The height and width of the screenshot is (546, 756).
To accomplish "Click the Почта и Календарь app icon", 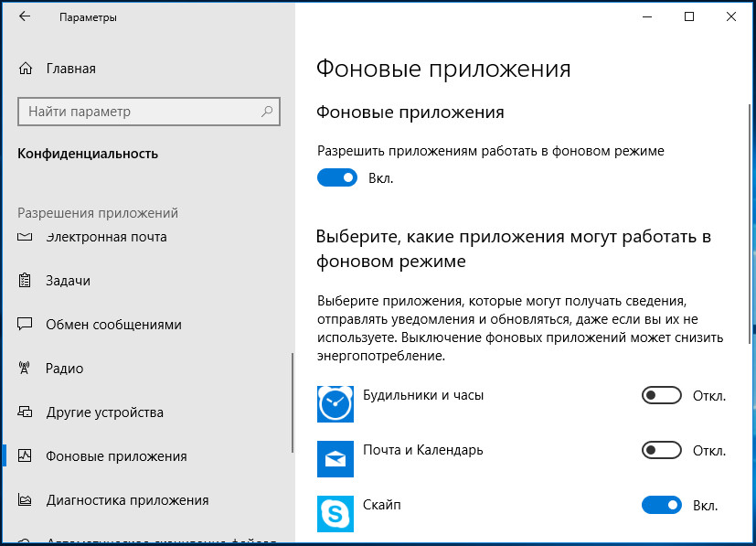I will click(x=335, y=459).
